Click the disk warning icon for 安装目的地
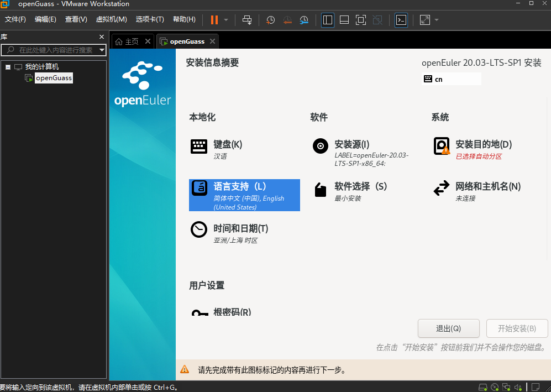 442,146
